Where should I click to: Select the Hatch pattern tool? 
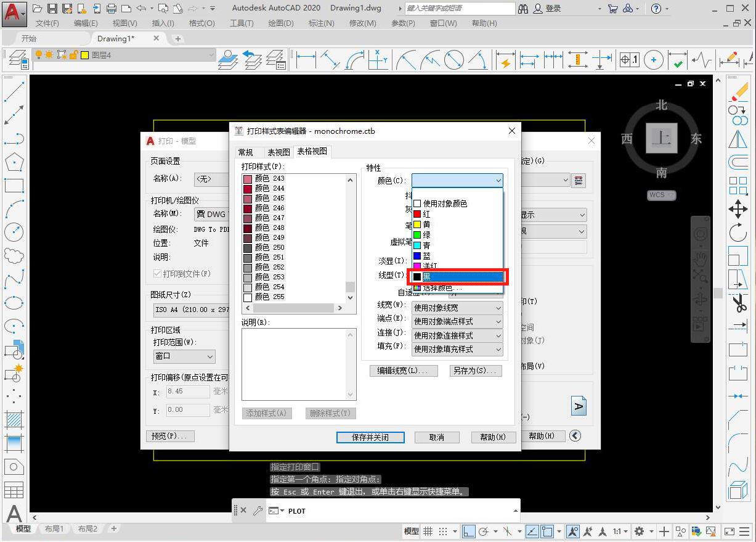coord(14,419)
